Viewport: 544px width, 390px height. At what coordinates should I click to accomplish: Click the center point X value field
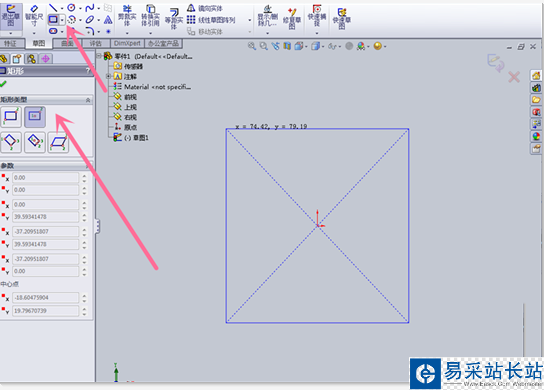point(45,298)
